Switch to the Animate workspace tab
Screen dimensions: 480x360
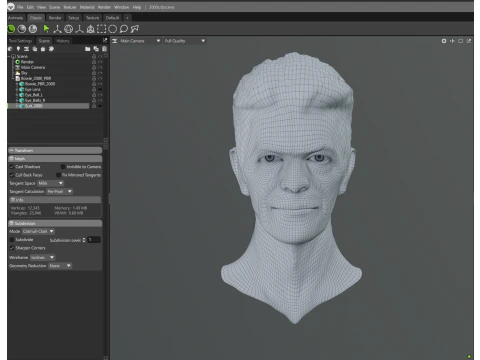[15, 18]
